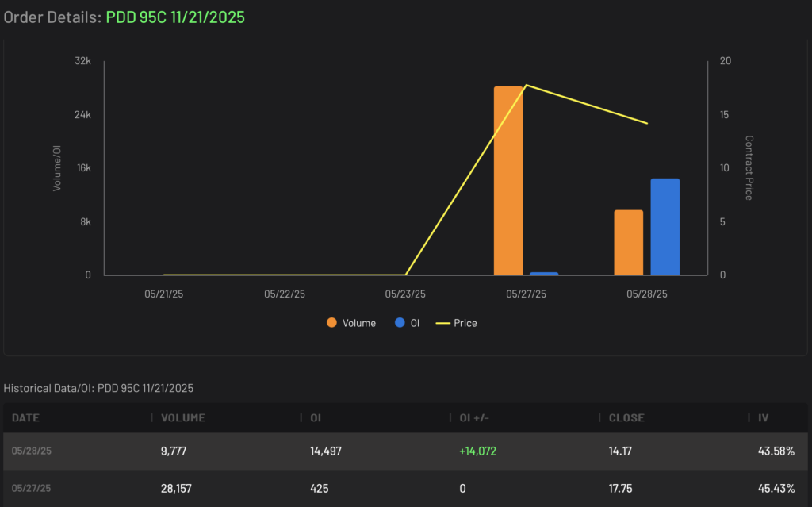Viewport: 812px width, 507px height.
Task: Click the 16k left axis label
Action: [x=83, y=168]
